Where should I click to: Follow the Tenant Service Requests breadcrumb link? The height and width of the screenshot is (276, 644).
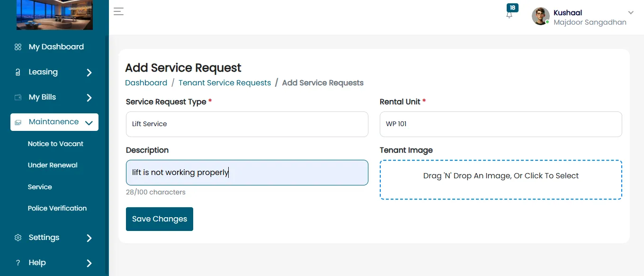tap(224, 83)
